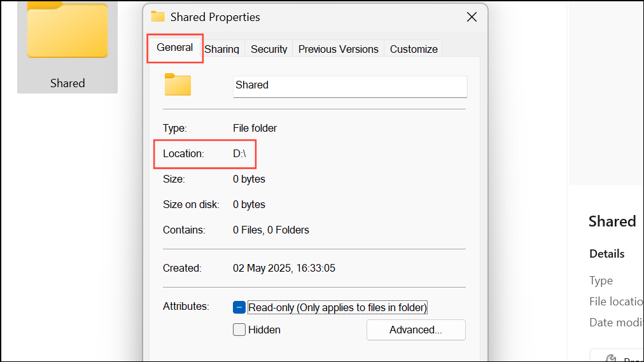Open the Sharing tab
Screen dimensions: 644x362
[222, 49]
